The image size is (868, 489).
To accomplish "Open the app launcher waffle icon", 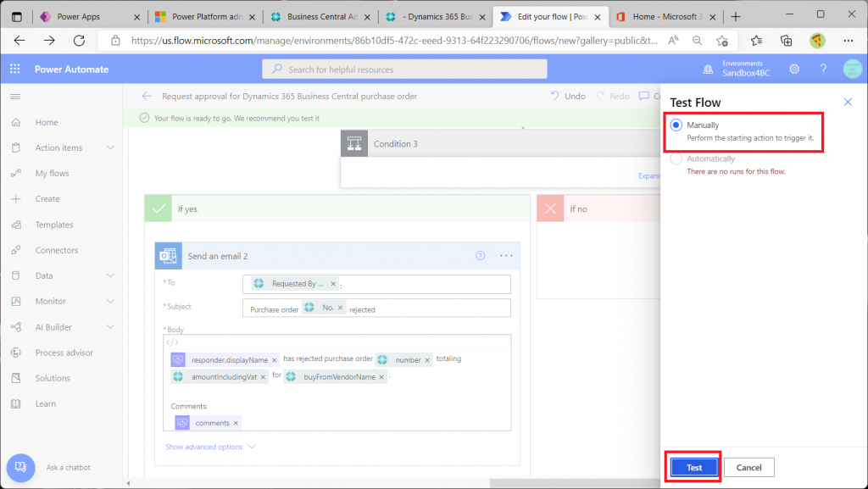I will [15, 69].
